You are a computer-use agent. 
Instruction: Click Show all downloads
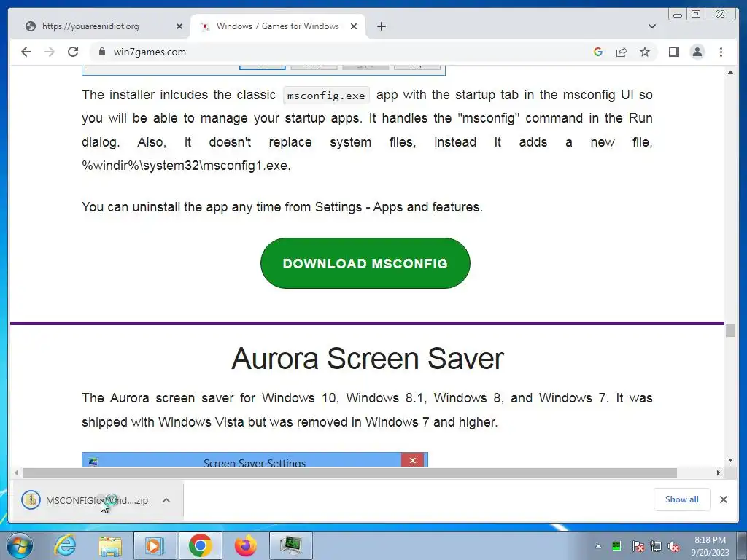682,499
